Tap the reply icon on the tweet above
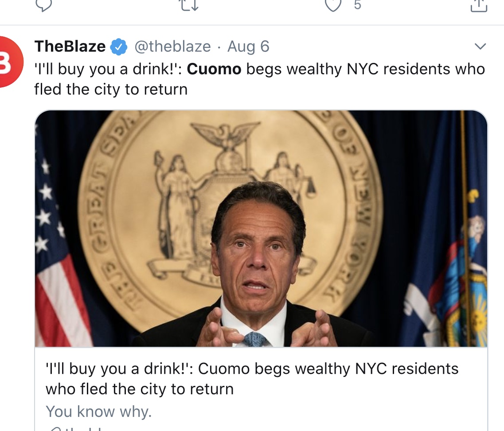Screen dimensions: 504x431 43,4
